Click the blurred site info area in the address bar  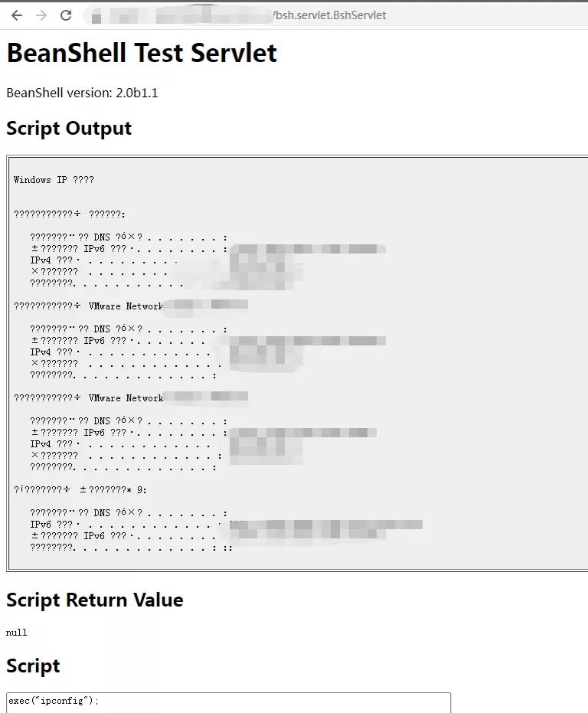[x=180, y=15]
